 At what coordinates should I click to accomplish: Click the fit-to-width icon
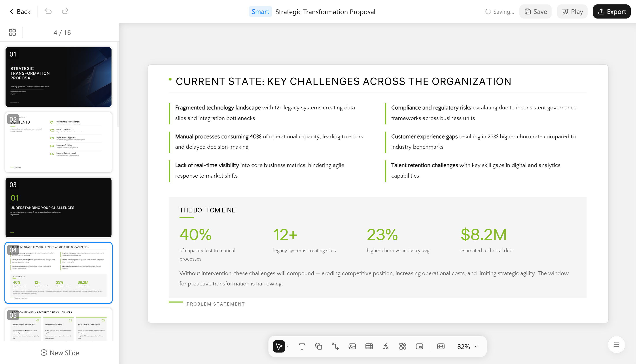pos(441,347)
